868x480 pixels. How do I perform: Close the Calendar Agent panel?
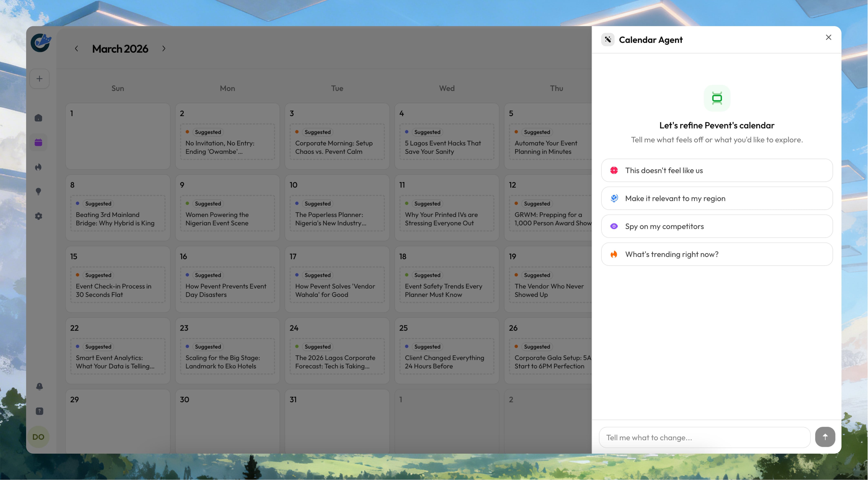(x=828, y=37)
